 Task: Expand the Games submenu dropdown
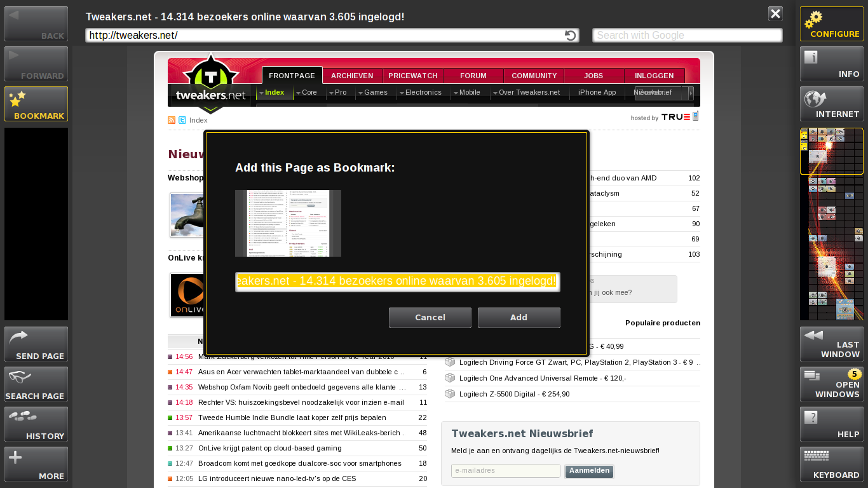tap(360, 93)
